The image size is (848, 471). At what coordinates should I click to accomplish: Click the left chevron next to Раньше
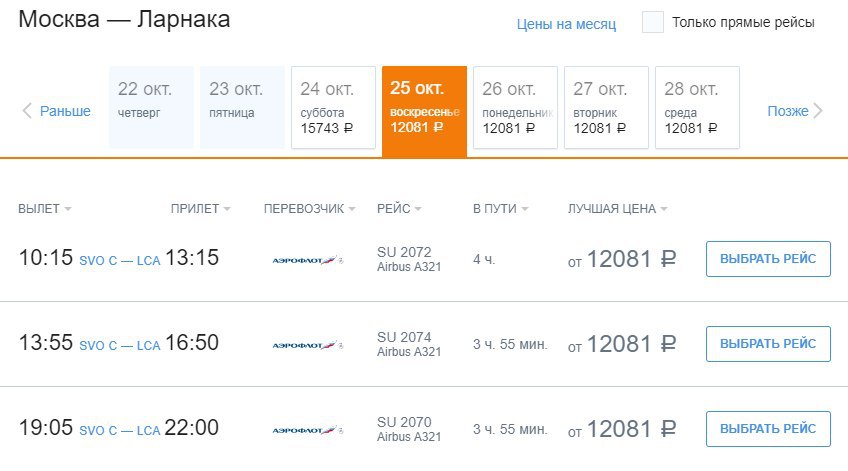tap(26, 110)
